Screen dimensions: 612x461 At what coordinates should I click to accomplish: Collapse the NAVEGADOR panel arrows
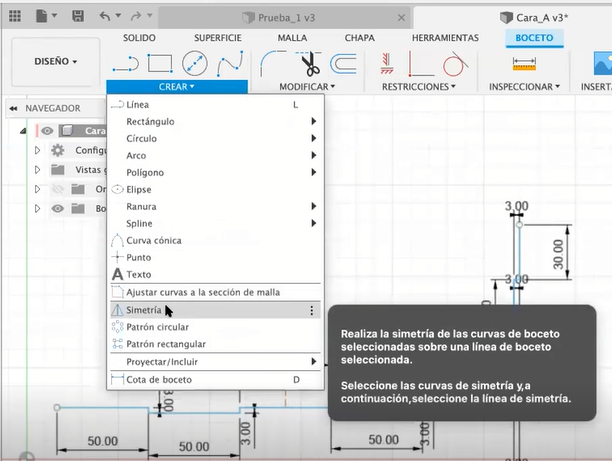pyautogui.click(x=13, y=109)
